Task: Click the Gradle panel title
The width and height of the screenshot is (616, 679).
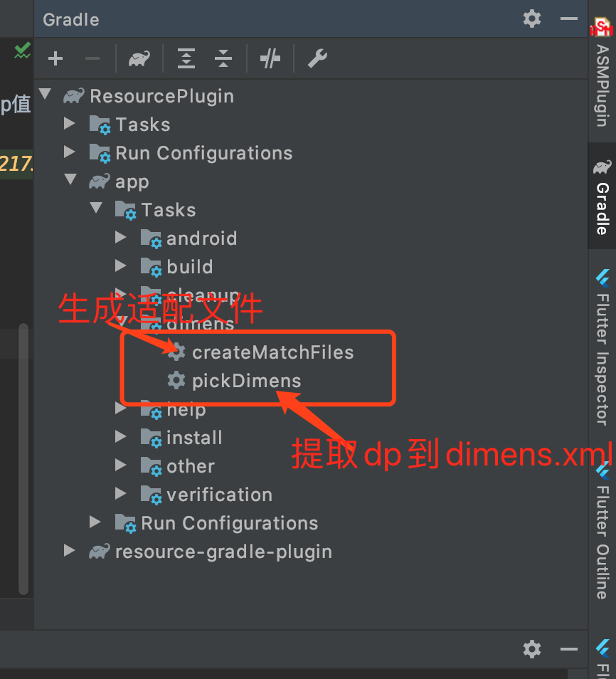Action: [71, 20]
